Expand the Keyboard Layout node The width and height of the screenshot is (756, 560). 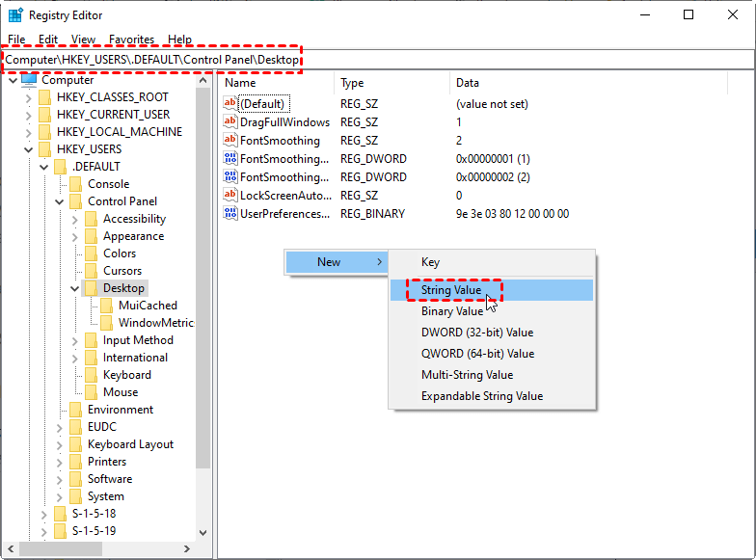pos(60,445)
